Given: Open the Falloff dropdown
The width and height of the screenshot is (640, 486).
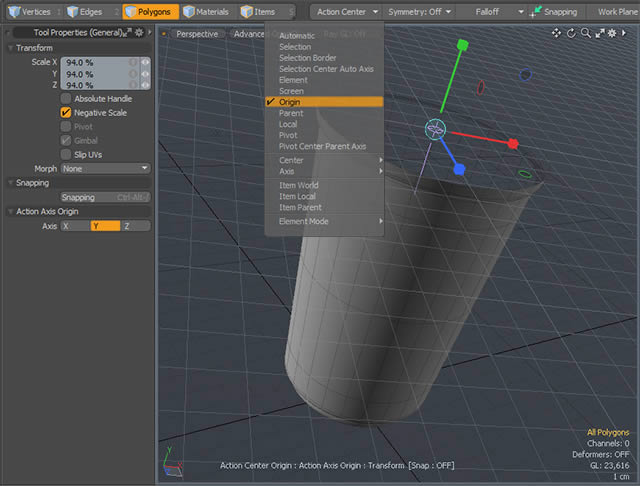Looking at the screenshot, I should pos(493,12).
